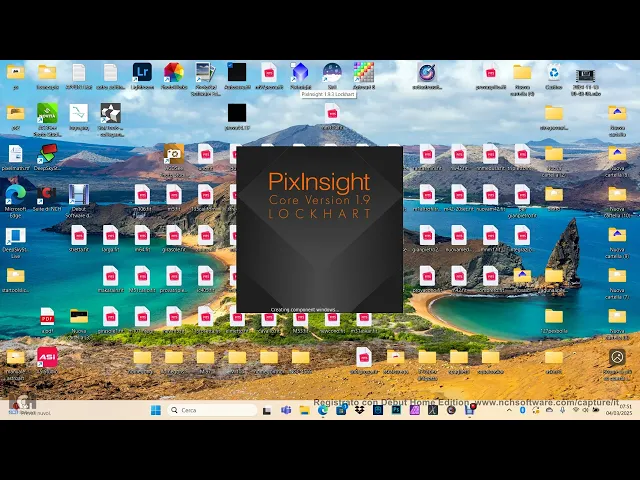Open the black thumbnail image on top row
This screenshot has width=640, height=480.
click(237, 72)
